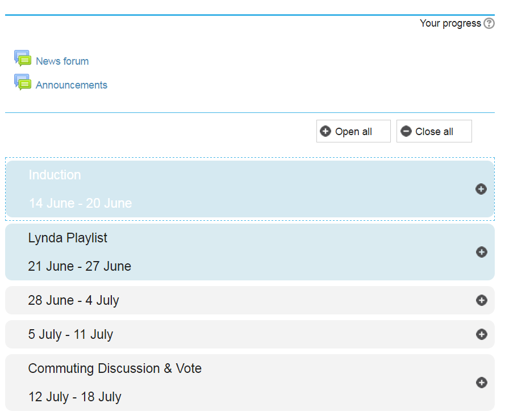
Task: Open the Announcements forum
Action: (71, 85)
